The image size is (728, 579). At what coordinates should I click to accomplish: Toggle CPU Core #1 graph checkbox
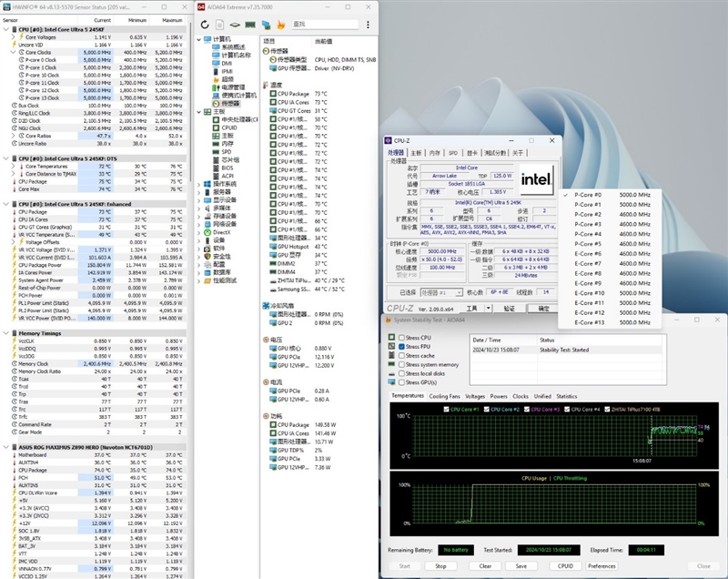point(446,409)
